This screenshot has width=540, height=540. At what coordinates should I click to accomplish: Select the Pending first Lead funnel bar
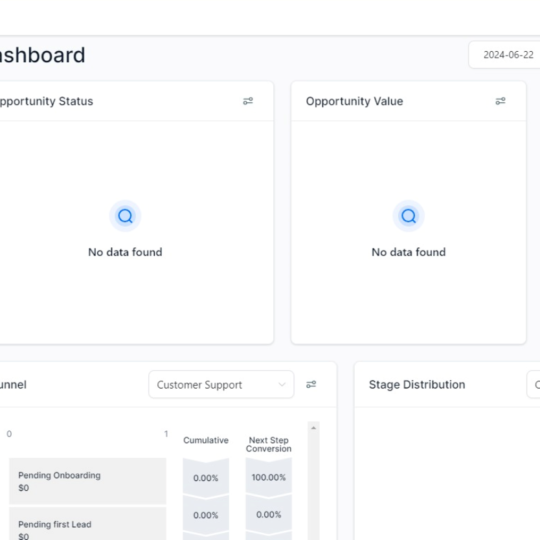click(87, 523)
